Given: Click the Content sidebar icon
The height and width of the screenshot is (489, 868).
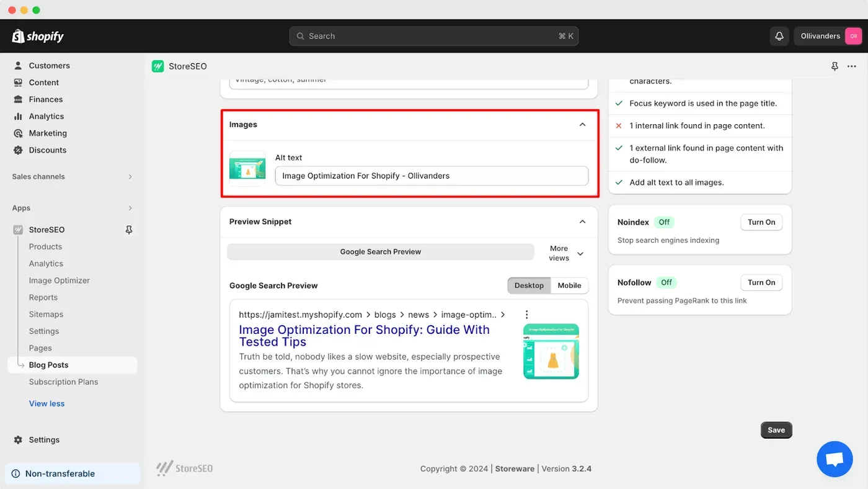Looking at the screenshot, I should (18, 82).
